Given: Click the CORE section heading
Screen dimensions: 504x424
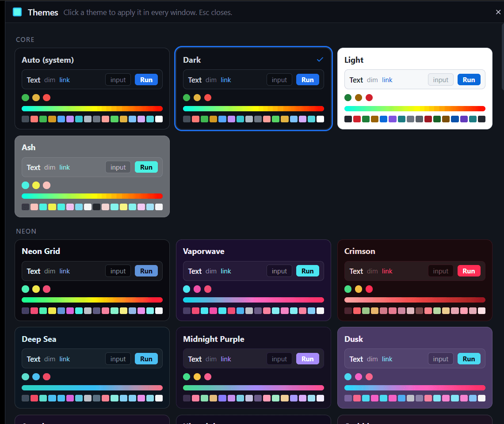Looking at the screenshot, I should 25,39.
